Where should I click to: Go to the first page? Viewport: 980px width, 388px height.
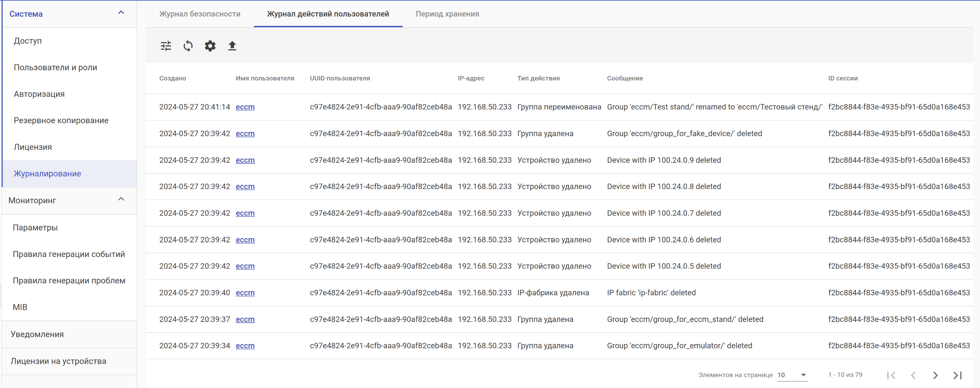(x=891, y=375)
